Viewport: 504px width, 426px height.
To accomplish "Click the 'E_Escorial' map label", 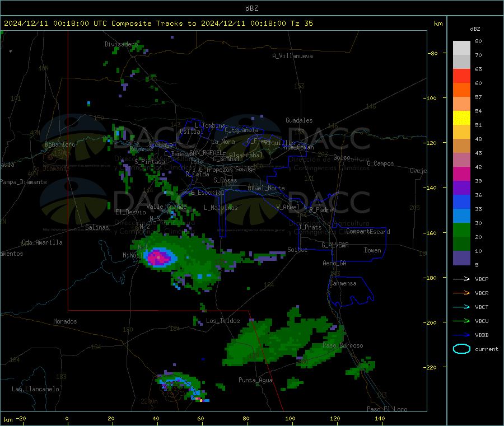I will 208,193.
